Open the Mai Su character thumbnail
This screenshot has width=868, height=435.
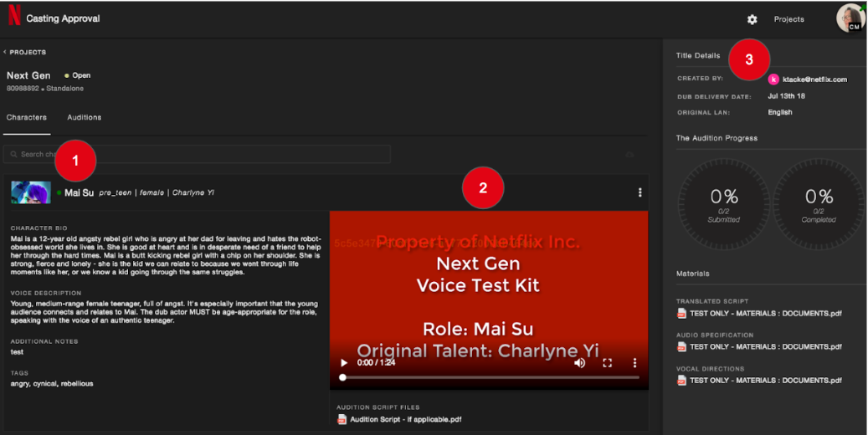pyautogui.click(x=31, y=192)
